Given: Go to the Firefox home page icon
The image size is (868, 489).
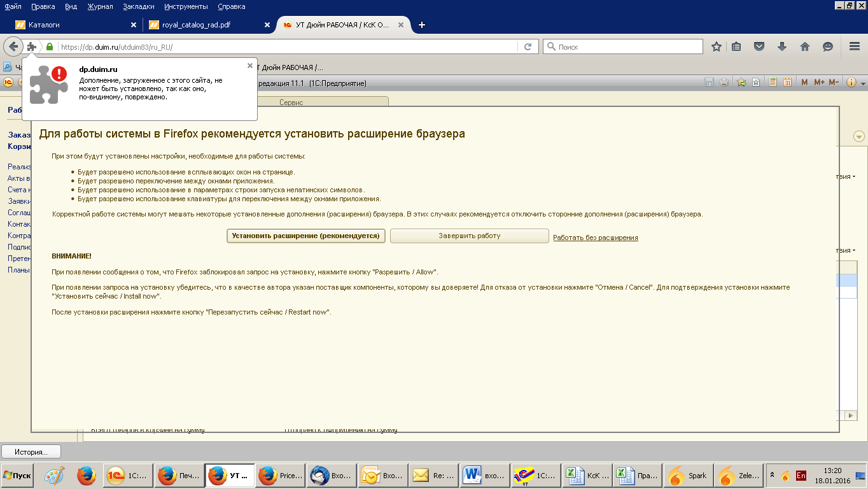Looking at the screenshot, I should click(x=805, y=46).
